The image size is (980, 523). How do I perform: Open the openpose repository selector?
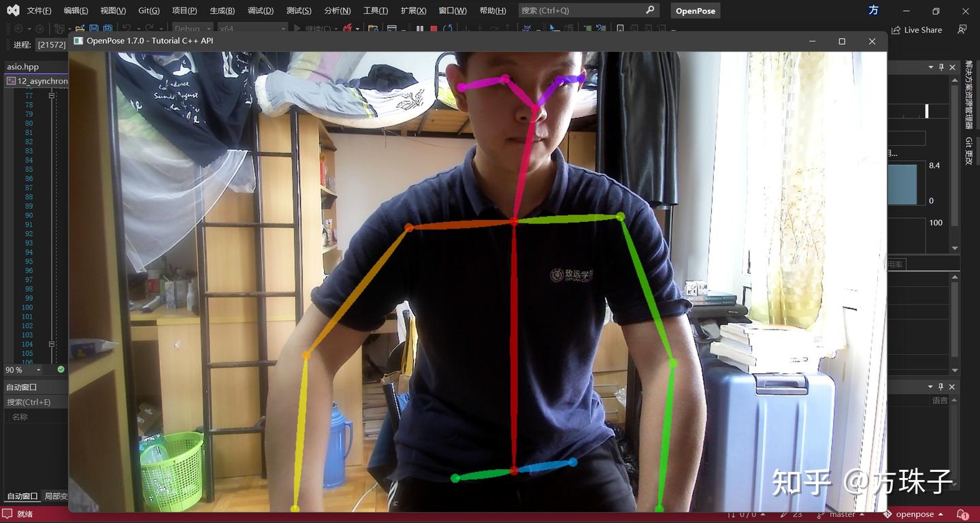click(x=913, y=514)
